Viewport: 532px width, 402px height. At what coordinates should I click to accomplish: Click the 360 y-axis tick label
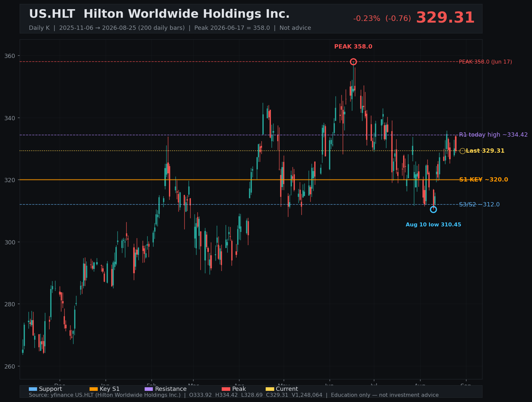pyautogui.click(x=10, y=56)
